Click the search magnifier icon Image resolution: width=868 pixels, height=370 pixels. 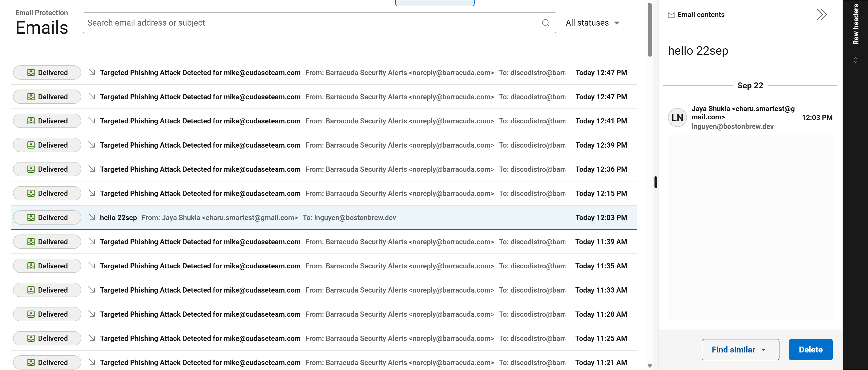coord(545,23)
